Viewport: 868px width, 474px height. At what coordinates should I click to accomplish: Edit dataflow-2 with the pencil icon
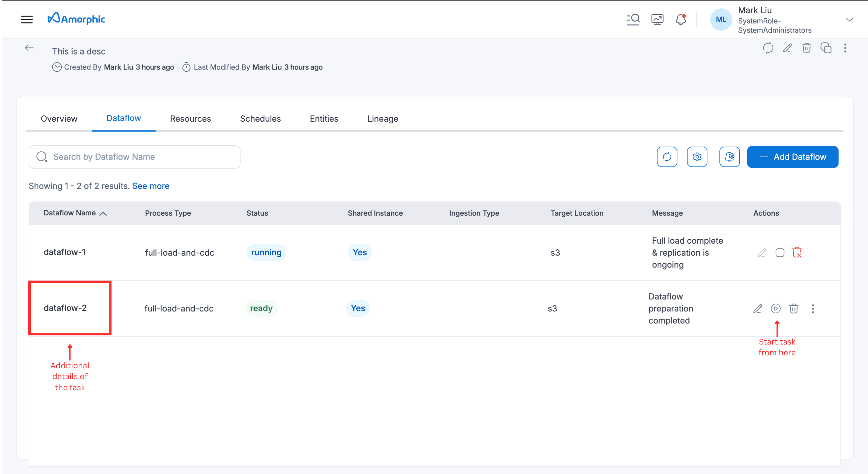[x=757, y=308]
